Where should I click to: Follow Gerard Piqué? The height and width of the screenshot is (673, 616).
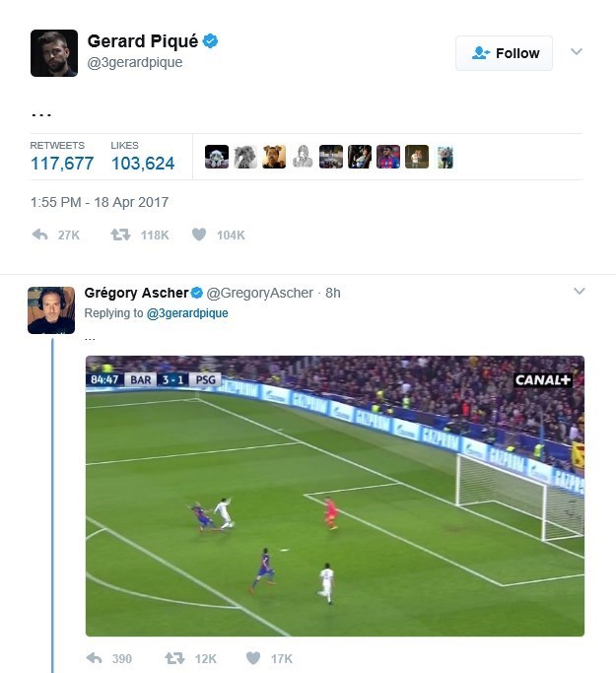(504, 53)
